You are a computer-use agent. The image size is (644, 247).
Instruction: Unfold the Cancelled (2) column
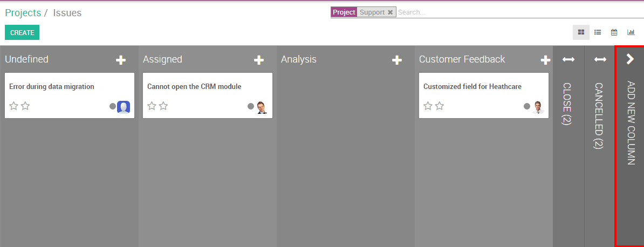pyautogui.click(x=600, y=59)
